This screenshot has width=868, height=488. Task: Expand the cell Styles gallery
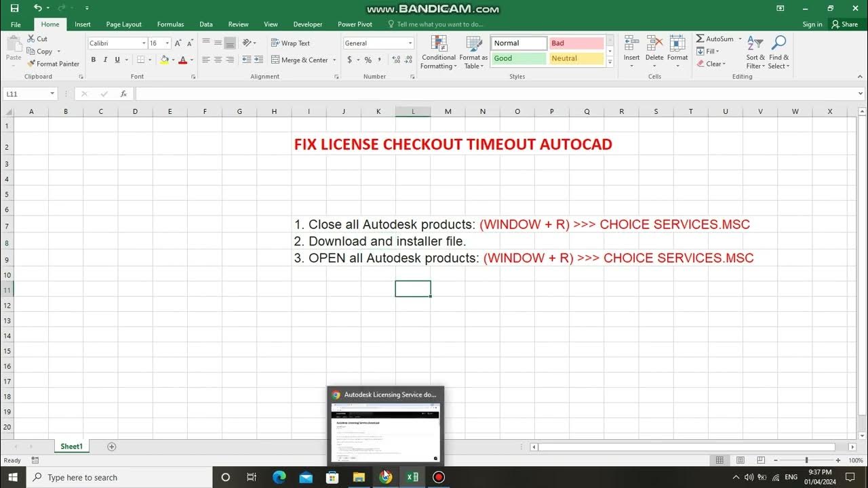click(610, 62)
